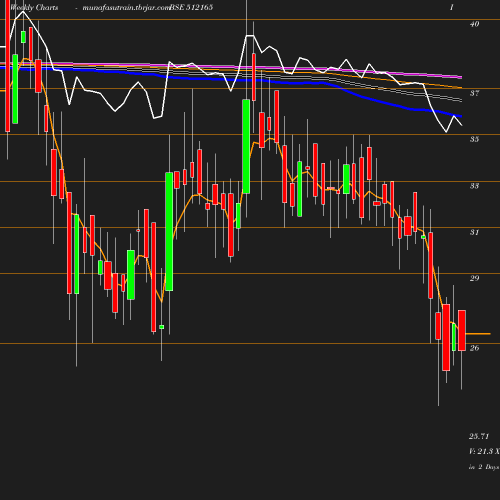Click the '31' price axis label

click(474, 232)
